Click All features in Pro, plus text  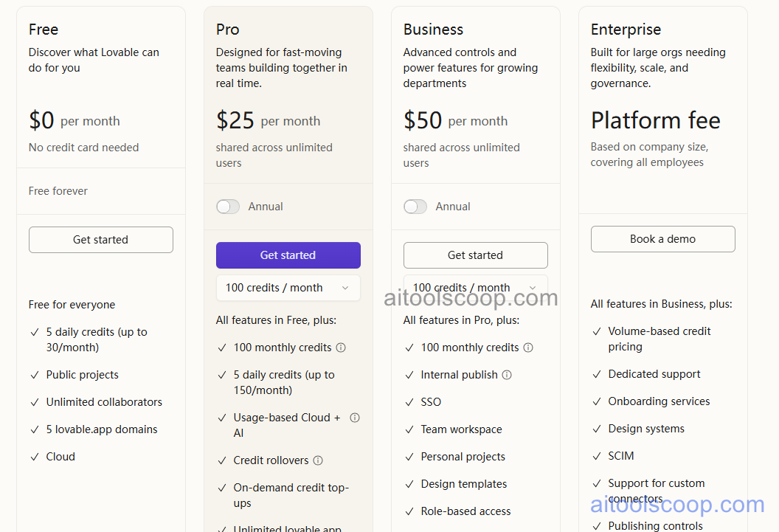click(462, 320)
